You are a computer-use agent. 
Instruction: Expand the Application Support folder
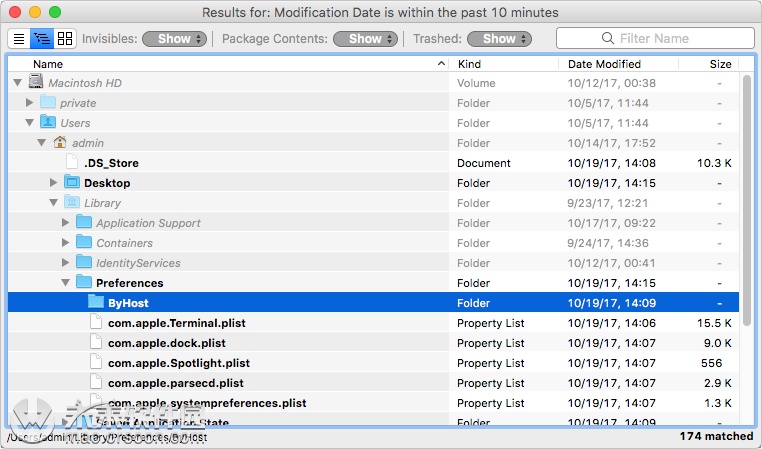[65, 223]
